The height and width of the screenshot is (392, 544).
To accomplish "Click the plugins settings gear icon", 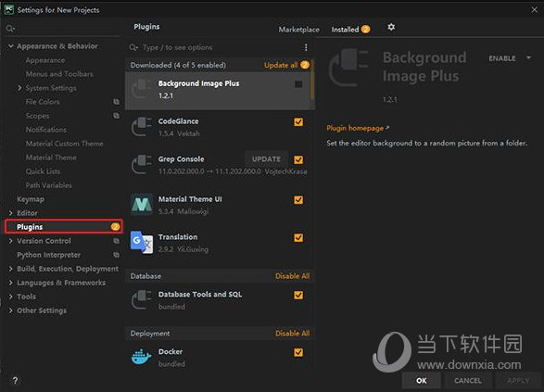I will click(x=391, y=27).
